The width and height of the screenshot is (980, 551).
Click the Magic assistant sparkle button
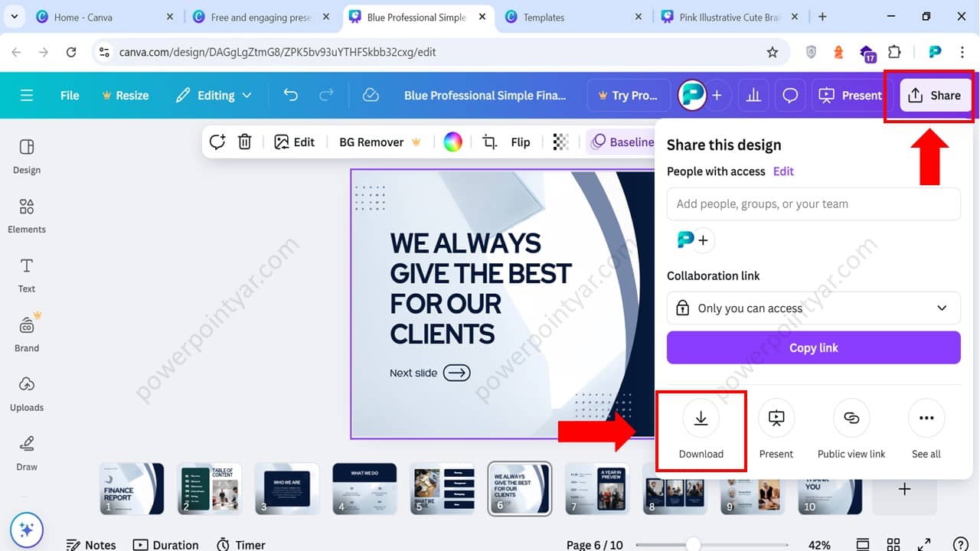pyautogui.click(x=27, y=530)
